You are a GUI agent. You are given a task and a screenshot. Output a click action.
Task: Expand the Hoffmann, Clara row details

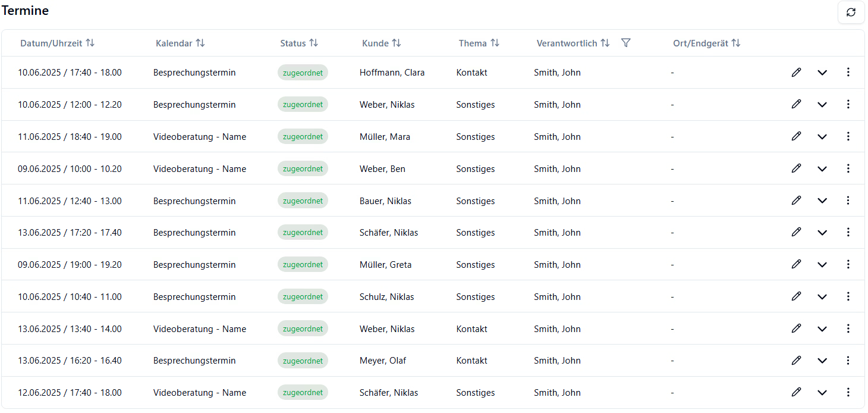822,73
